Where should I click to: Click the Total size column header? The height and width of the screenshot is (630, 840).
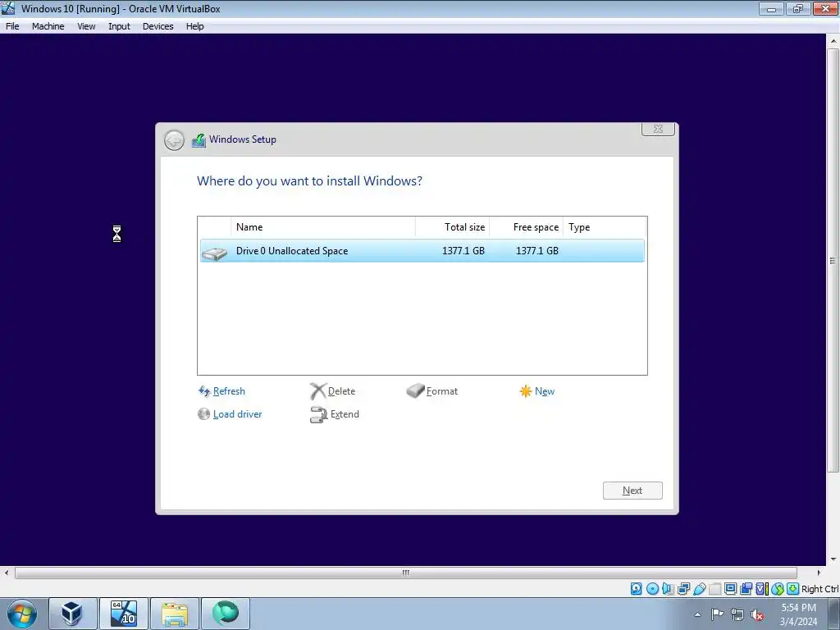tap(452, 227)
